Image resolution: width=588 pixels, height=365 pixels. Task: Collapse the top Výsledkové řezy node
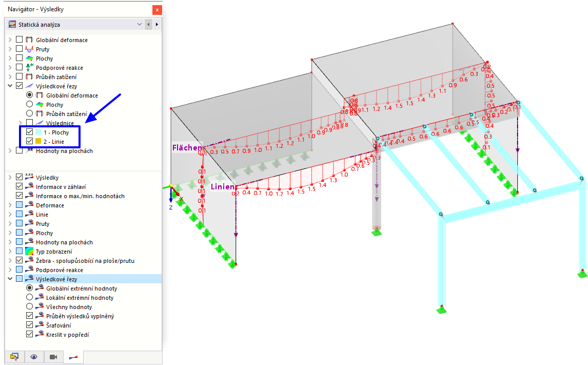click(x=10, y=86)
